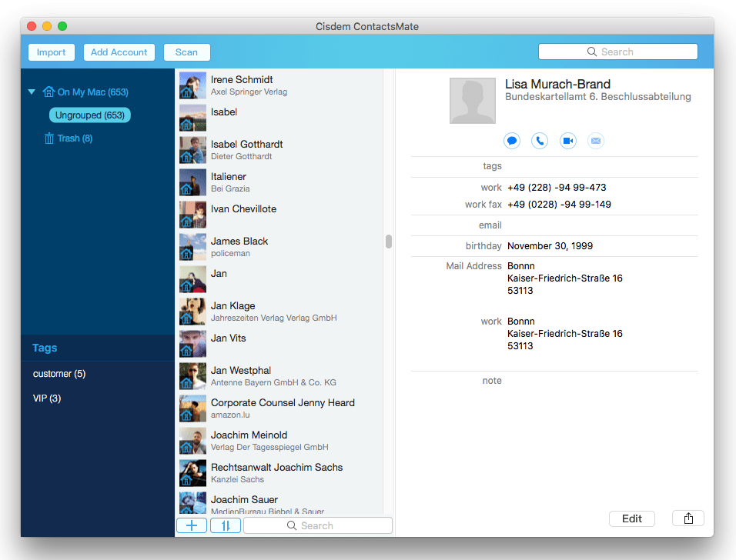Image resolution: width=736 pixels, height=560 pixels.
Task: Open the sort order icon in the contact list
Action: (225, 525)
